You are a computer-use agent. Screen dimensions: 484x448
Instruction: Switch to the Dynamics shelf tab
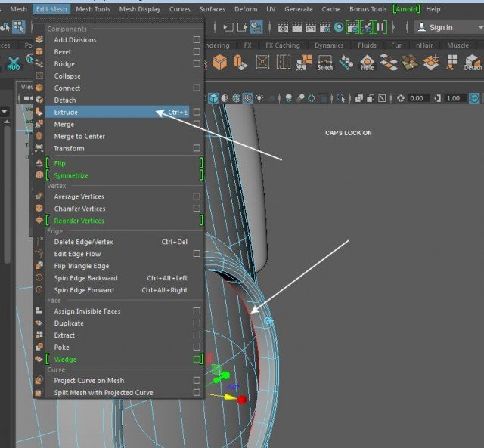[x=329, y=45]
